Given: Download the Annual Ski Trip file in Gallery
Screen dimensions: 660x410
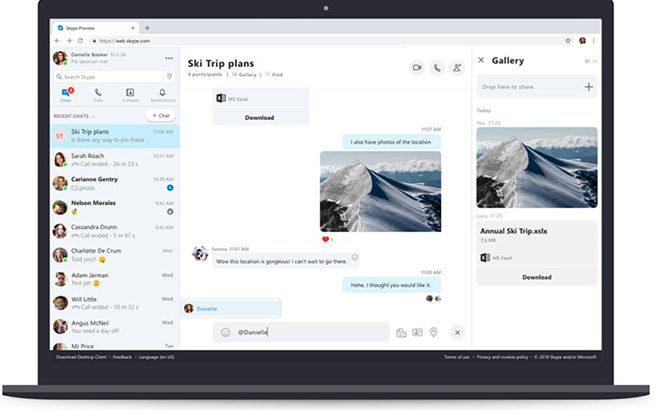Looking at the screenshot, I should tap(536, 277).
